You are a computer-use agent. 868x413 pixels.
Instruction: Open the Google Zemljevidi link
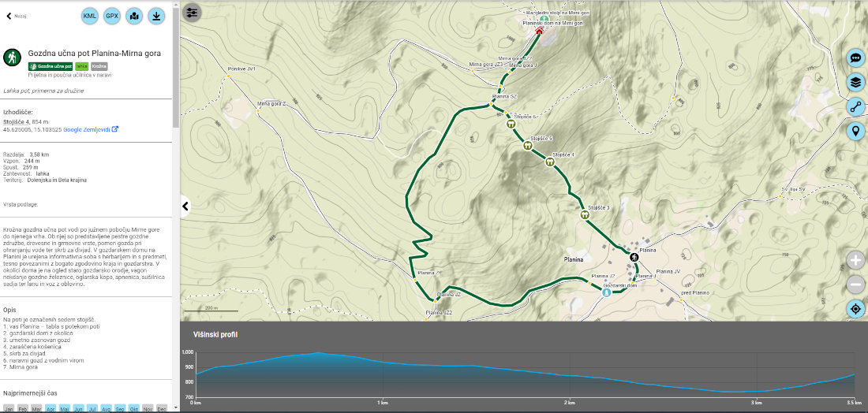pos(91,129)
